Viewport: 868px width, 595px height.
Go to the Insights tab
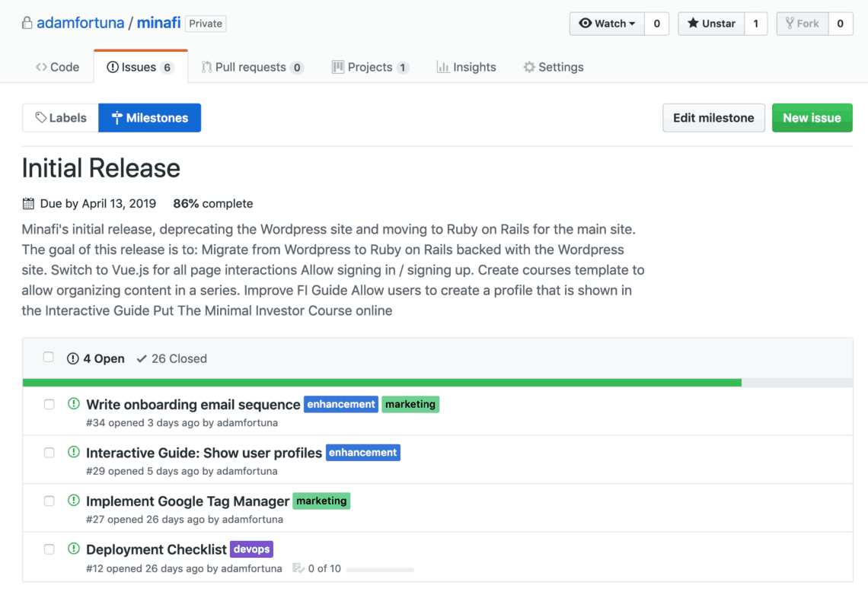tap(466, 67)
